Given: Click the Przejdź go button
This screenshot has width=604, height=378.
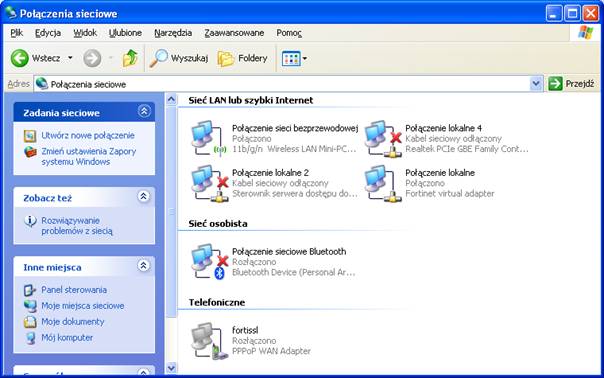Looking at the screenshot, I should point(572,84).
